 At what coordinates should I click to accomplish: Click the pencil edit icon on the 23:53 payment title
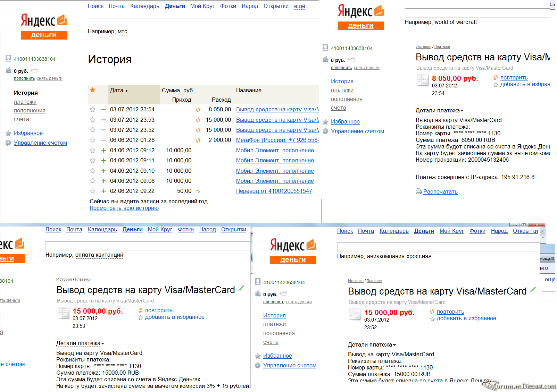point(241,288)
